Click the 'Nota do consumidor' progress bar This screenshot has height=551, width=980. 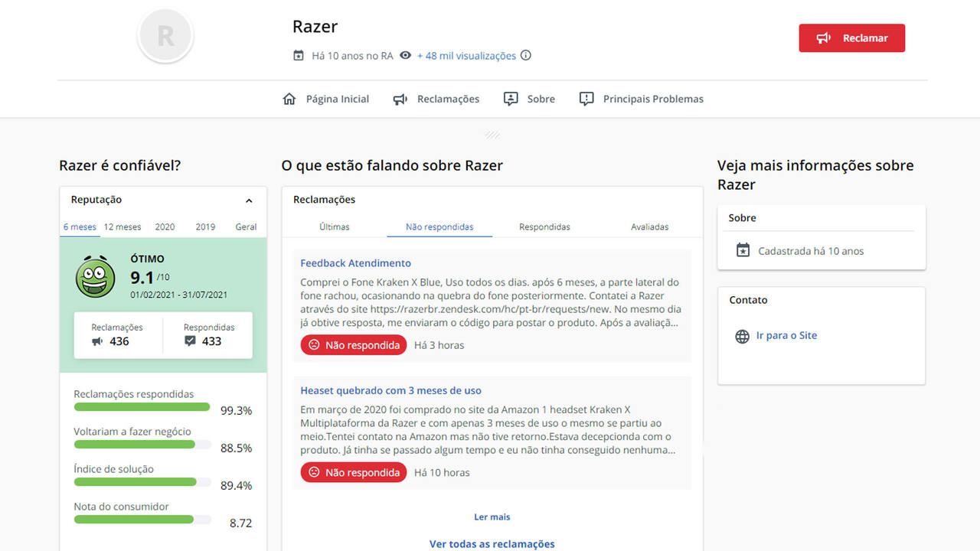pyautogui.click(x=142, y=520)
